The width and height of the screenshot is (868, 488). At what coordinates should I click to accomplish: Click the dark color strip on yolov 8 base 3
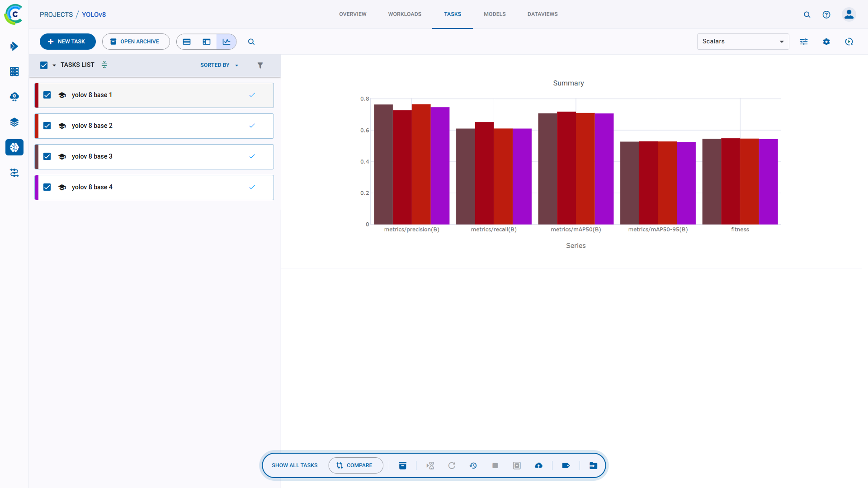(37, 157)
